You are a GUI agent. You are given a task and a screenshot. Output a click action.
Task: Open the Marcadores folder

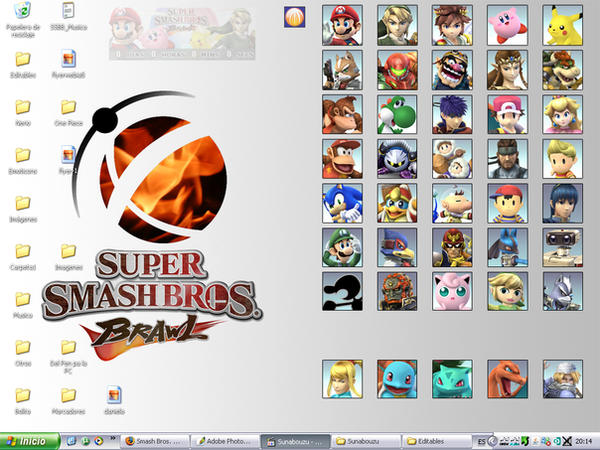click(68, 401)
